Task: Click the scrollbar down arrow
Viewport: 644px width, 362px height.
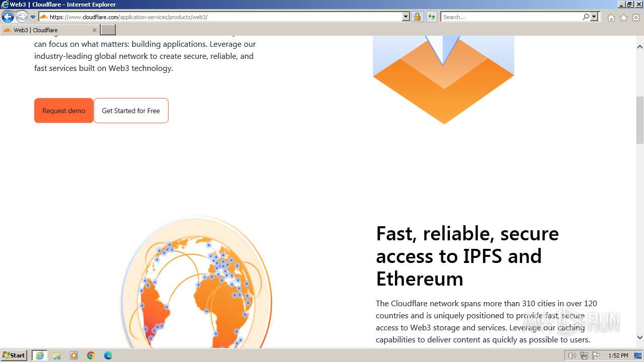Action: pos(640,338)
